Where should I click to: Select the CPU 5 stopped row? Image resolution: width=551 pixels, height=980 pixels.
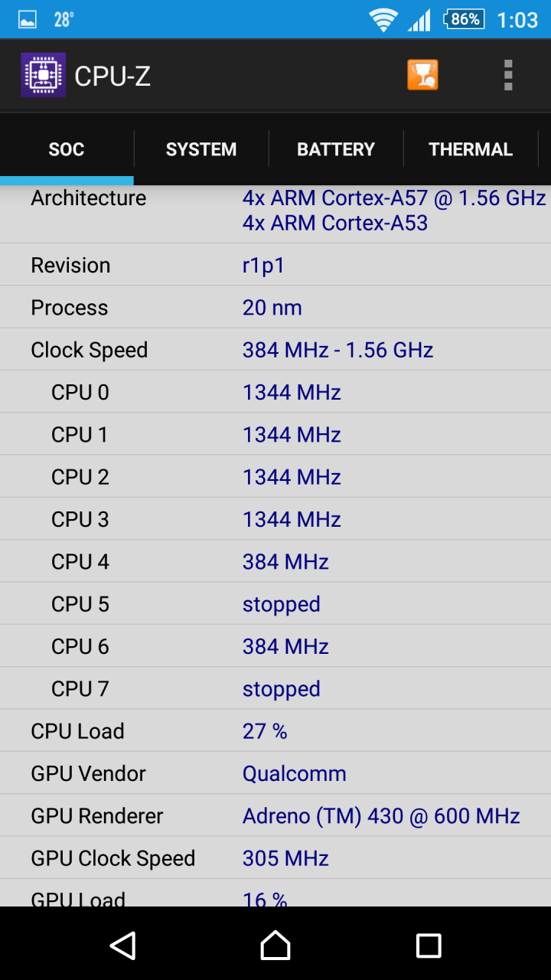275,604
